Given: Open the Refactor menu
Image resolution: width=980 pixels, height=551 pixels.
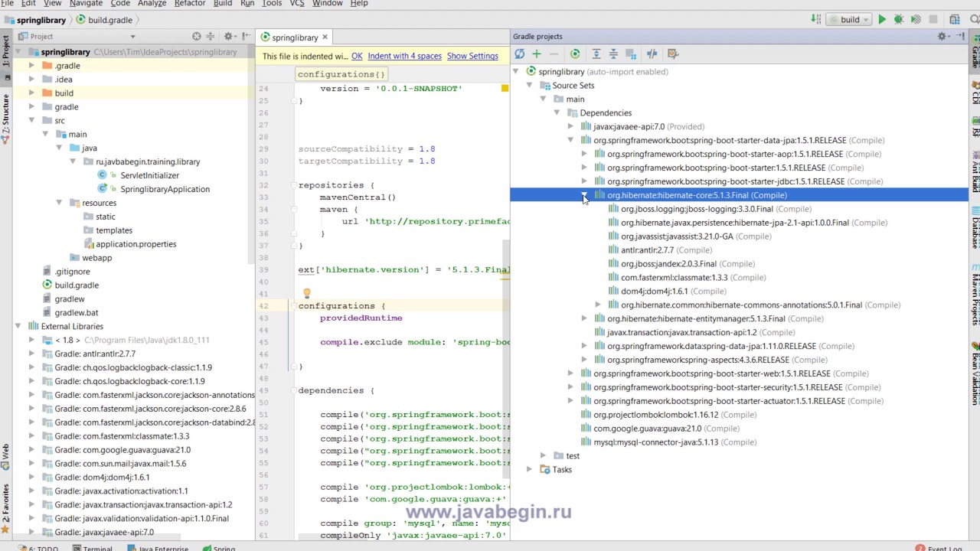Looking at the screenshot, I should tap(189, 4).
